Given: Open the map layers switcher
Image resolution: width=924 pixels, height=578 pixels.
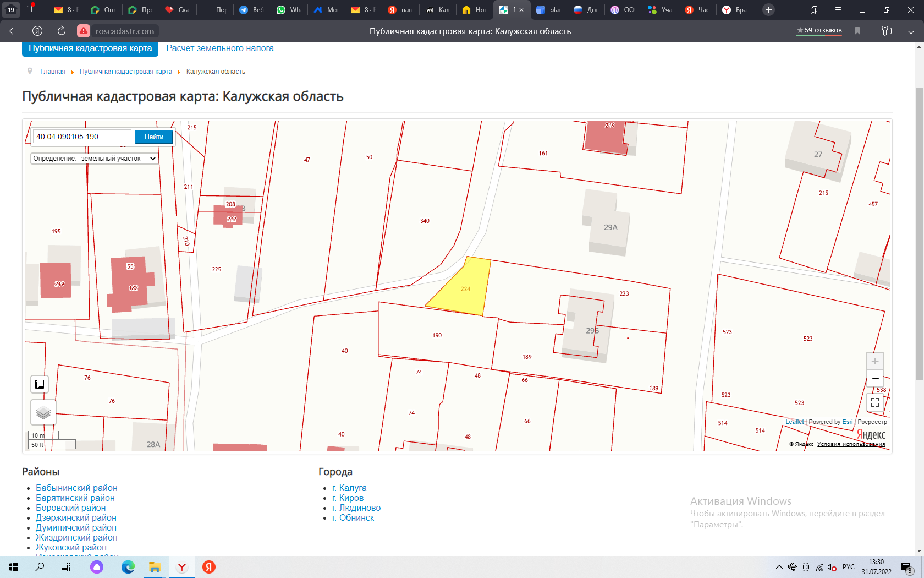Looking at the screenshot, I should point(43,412).
